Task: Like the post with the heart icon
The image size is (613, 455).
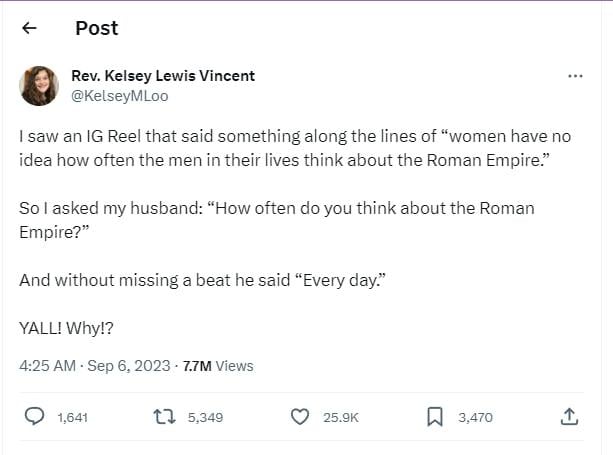Action: (300, 417)
